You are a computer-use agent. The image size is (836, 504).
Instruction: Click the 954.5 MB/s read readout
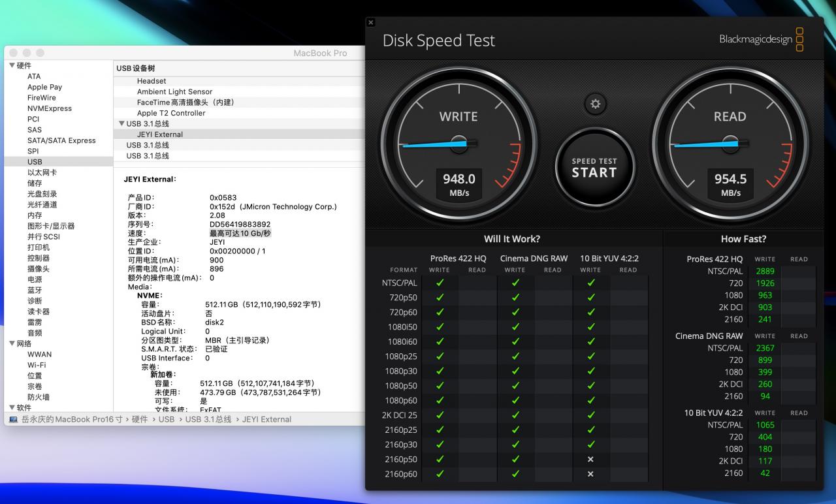(730, 184)
